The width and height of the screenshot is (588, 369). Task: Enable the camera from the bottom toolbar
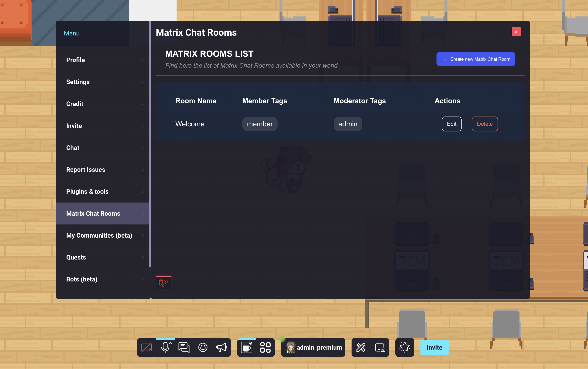[x=147, y=347]
